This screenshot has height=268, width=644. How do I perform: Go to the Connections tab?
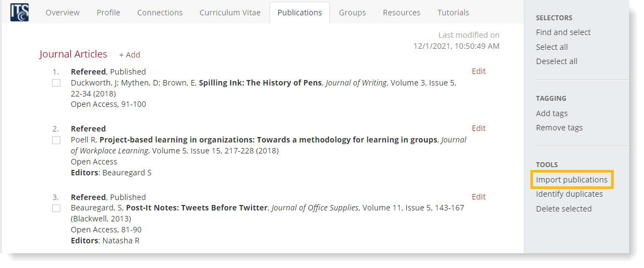click(160, 13)
